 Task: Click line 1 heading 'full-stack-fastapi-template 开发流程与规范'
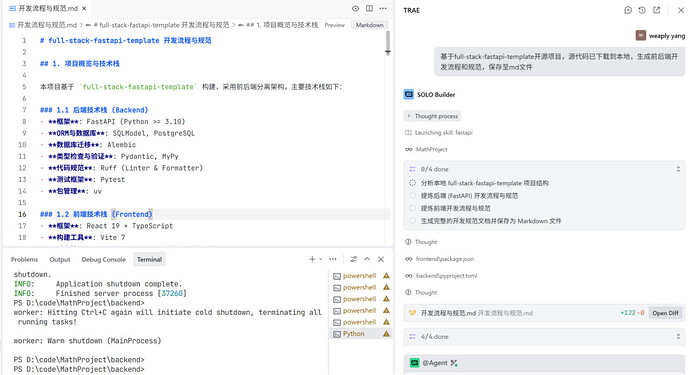pos(130,40)
